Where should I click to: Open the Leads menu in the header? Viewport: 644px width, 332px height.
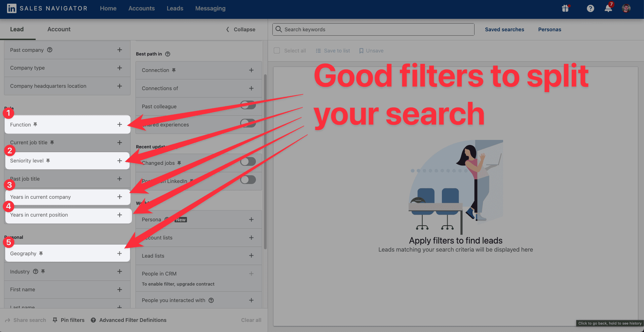175,8
